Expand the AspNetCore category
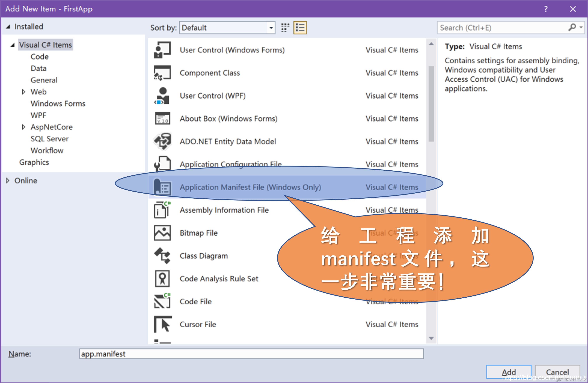588x383 pixels. (x=24, y=127)
